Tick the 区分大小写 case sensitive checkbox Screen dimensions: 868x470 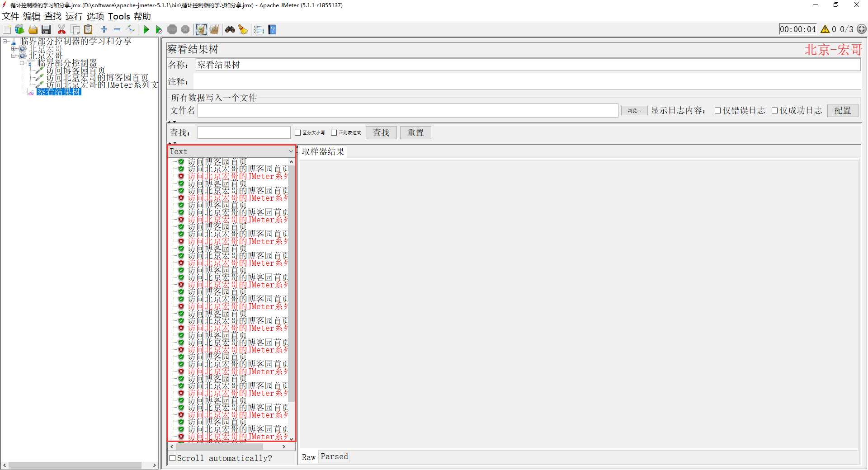click(297, 133)
